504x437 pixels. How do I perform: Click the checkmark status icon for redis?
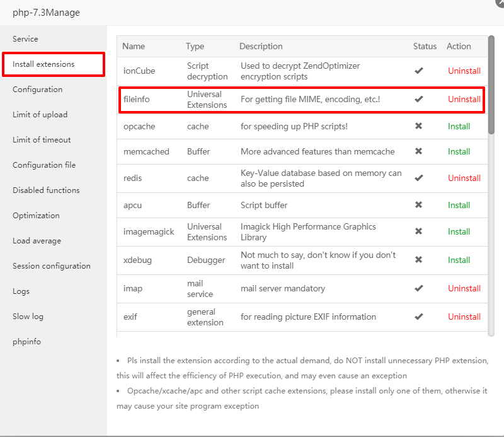pyautogui.click(x=419, y=178)
